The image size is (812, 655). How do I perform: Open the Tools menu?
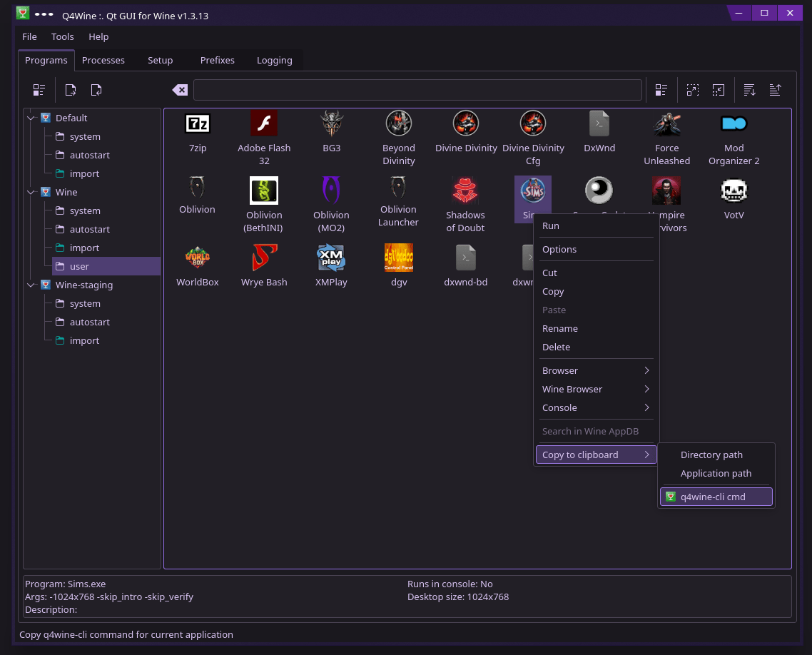[63, 37]
